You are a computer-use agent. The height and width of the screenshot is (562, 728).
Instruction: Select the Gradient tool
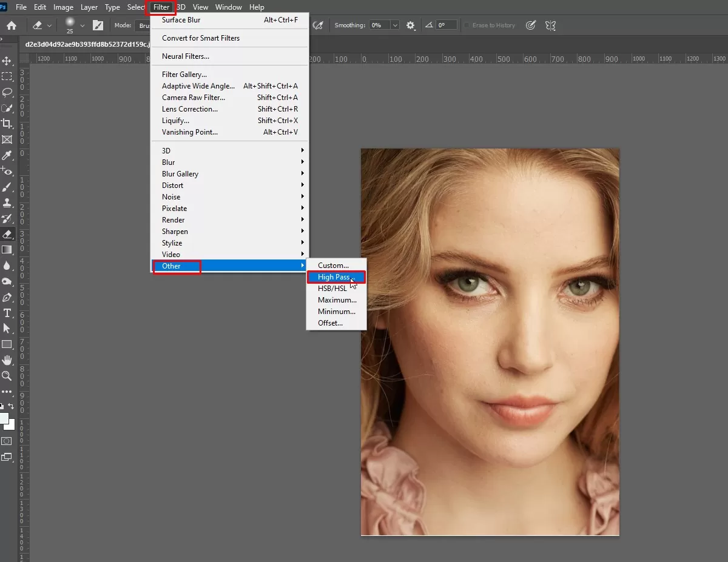click(7, 250)
